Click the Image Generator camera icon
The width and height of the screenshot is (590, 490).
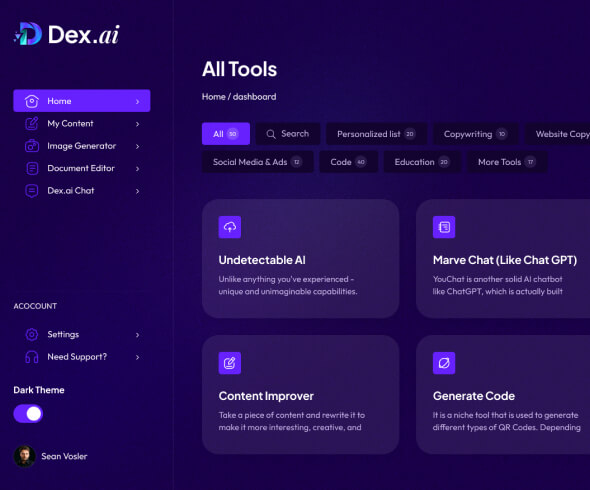point(32,146)
